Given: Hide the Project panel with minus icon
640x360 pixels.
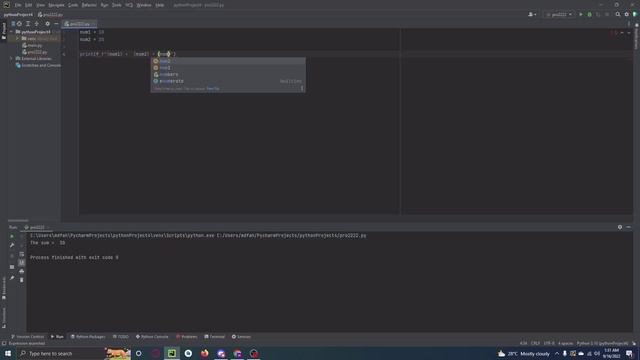Looking at the screenshot, I should click(x=56, y=24).
